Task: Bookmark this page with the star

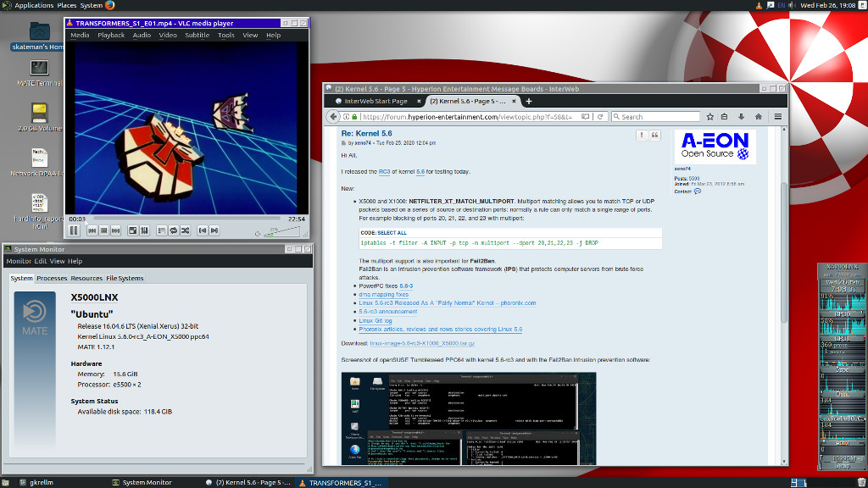Action: 710,117
